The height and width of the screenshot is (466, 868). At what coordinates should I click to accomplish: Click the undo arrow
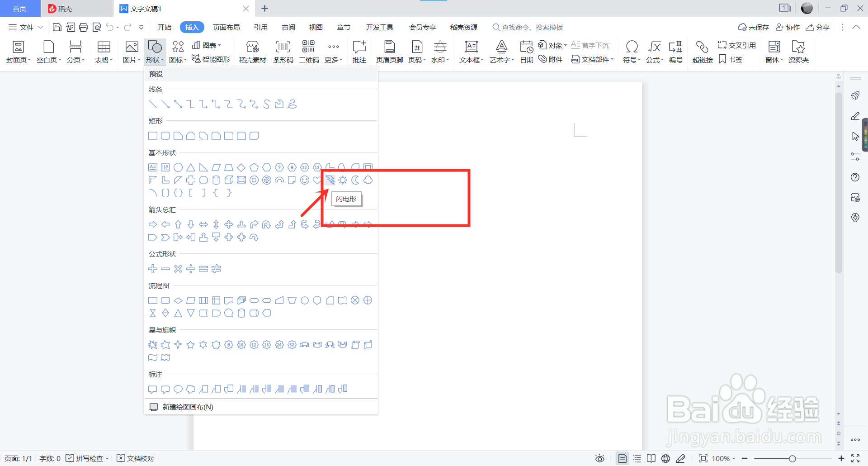point(109,27)
